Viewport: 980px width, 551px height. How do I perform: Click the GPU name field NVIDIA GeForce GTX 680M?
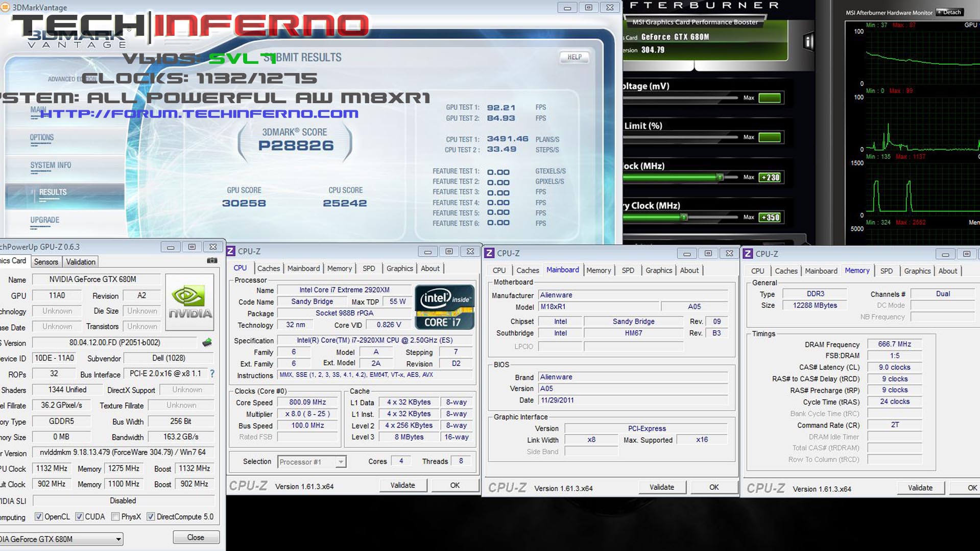pyautogui.click(x=96, y=279)
